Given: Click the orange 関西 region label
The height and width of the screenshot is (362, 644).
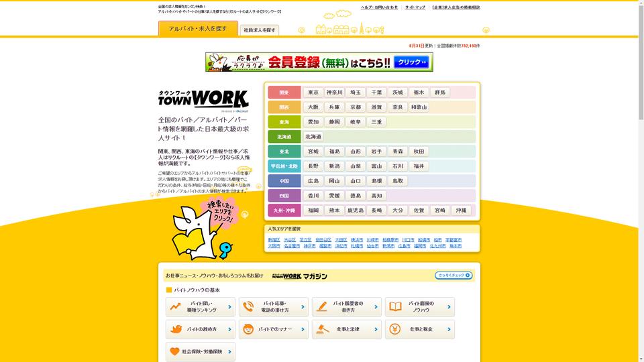Looking at the screenshot, I should pos(284,107).
